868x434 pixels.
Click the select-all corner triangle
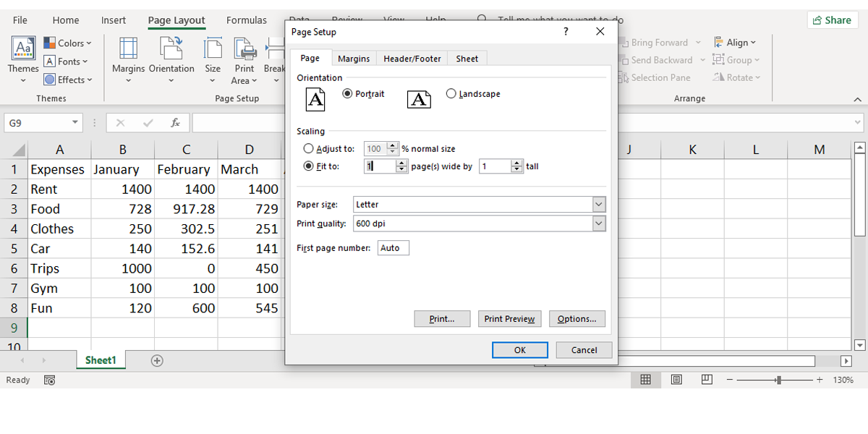coord(17,150)
